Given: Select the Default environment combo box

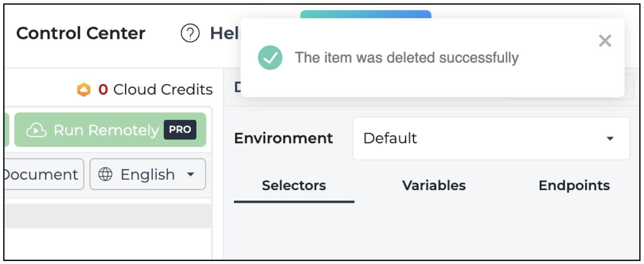Looking at the screenshot, I should (x=491, y=139).
